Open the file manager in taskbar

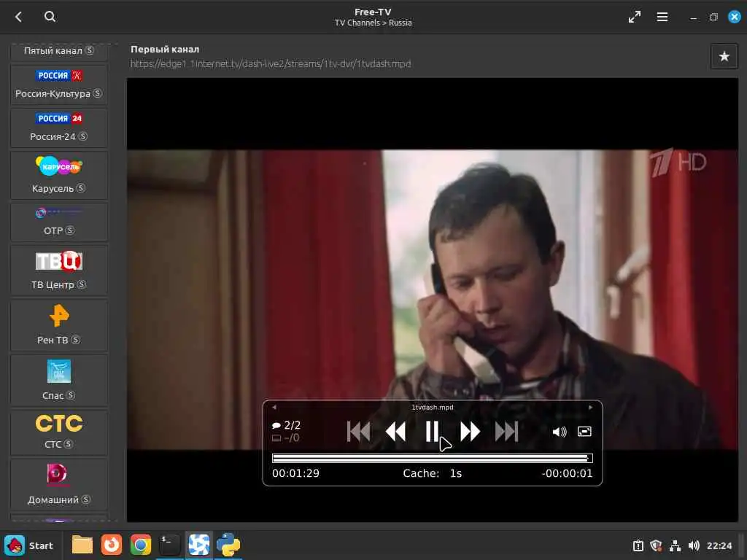82,545
